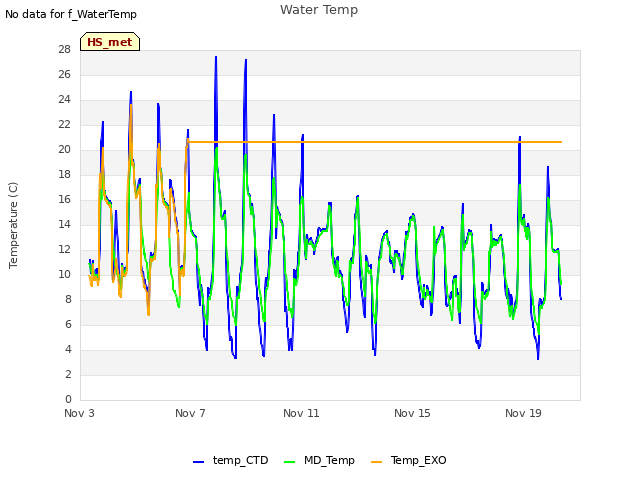Viewport: 640px width, 480px height.
Task: Click the Nov 19 x-axis label
Action: pos(523,413)
